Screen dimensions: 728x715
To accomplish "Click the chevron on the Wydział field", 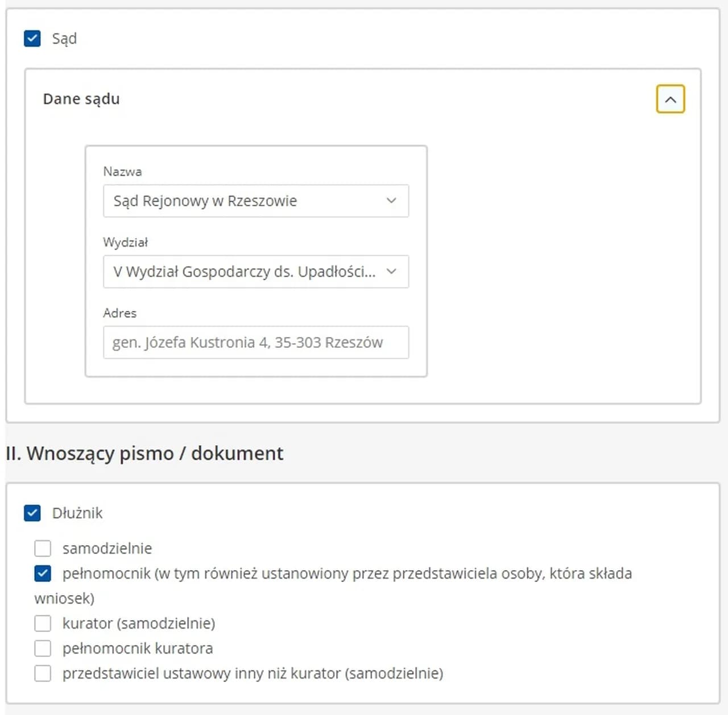I will pyautogui.click(x=391, y=272).
